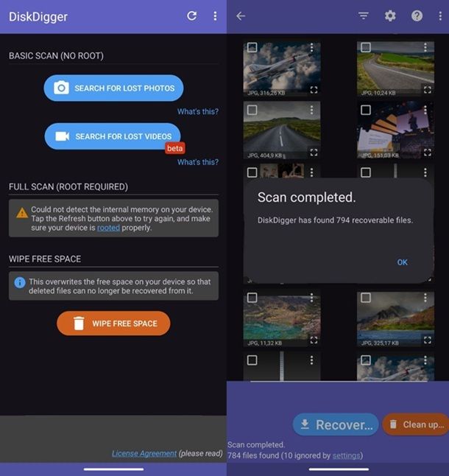Follow the rooted link in warning message
Screen dimensions: 449x476
[x=108, y=228]
